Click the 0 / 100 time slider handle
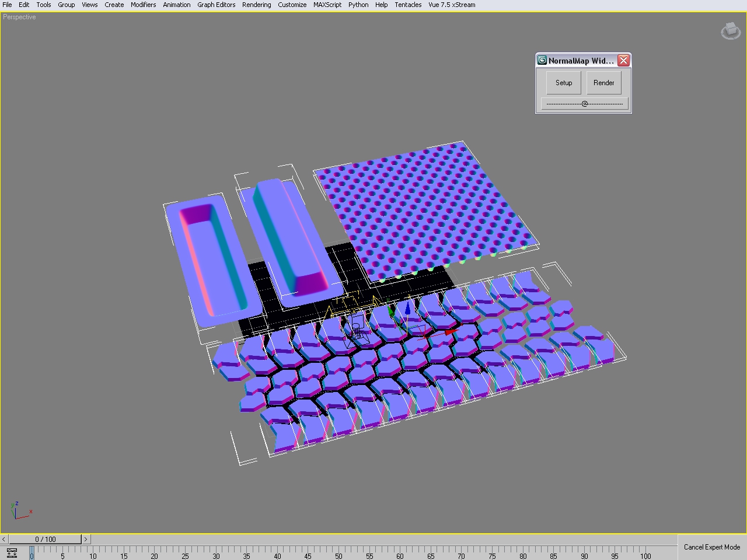 pos(45,540)
